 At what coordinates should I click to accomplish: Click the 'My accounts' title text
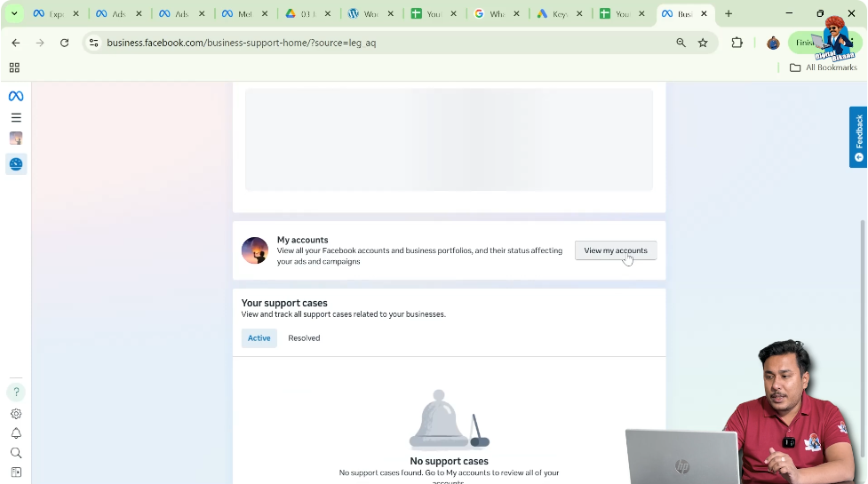[302, 240]
